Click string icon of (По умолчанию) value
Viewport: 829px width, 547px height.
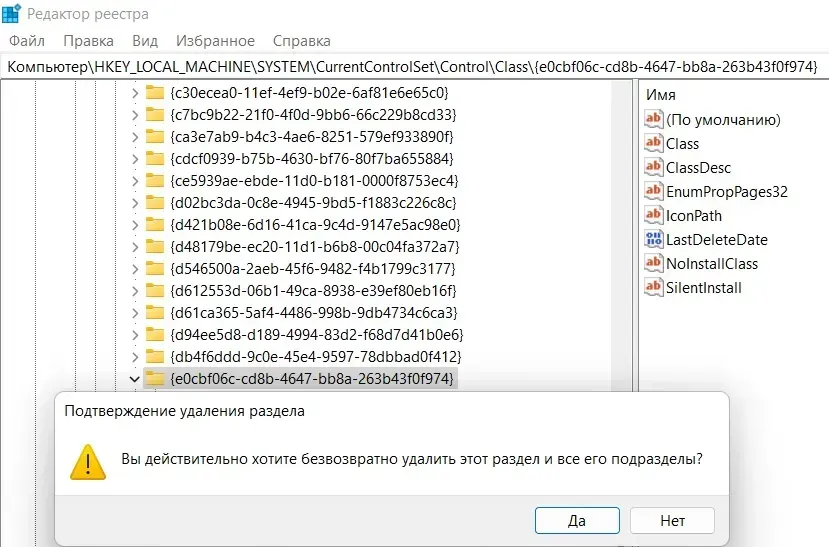tap(653, 119)
